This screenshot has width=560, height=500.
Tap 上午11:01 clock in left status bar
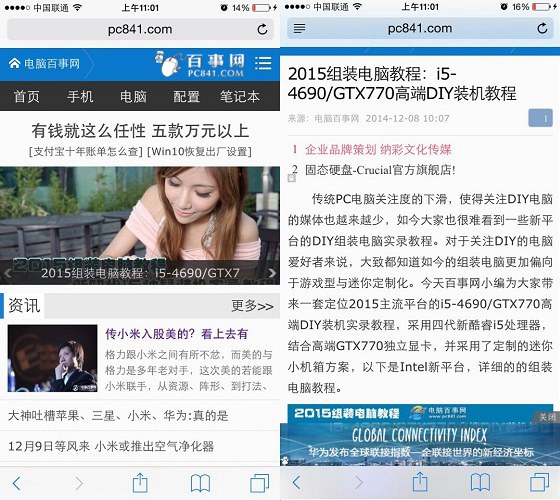(140, 8)
